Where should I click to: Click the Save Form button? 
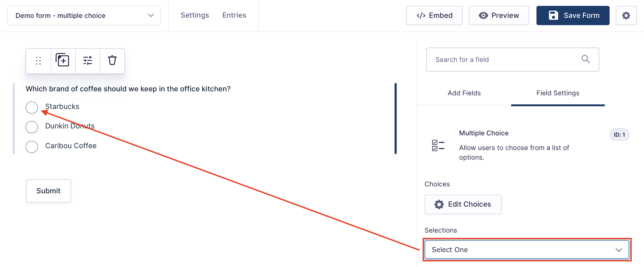pos(573,15)
